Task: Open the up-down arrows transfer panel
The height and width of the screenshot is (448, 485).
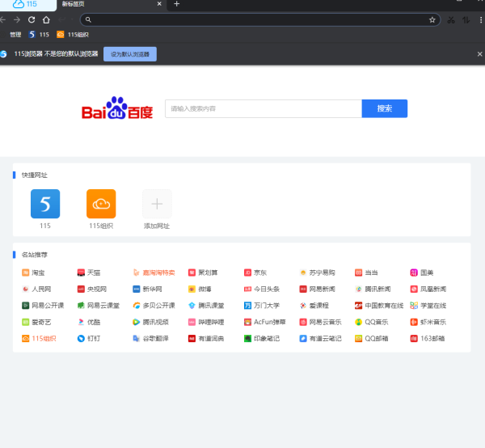Action: 466,20
